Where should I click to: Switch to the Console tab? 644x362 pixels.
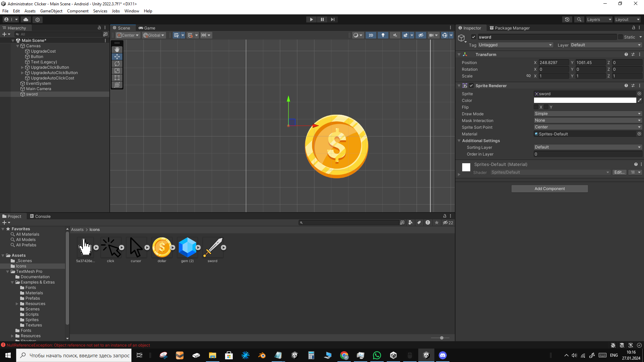(40, 216)
